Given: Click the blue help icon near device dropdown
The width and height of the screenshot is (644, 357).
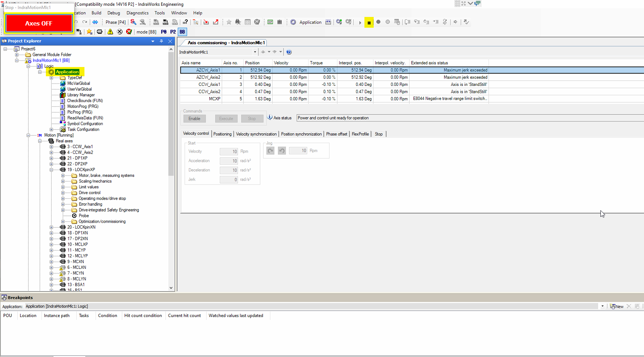Looking at the screenshot, I should (289, 52).
